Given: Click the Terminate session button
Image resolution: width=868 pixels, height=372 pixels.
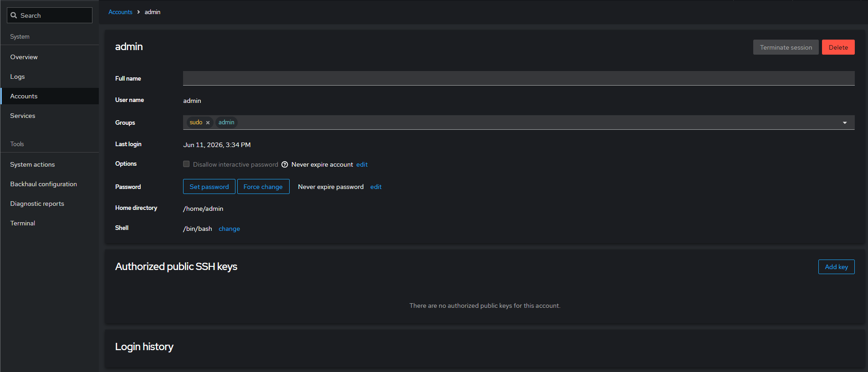Looking at the screenshot, I should click(786, 47).
